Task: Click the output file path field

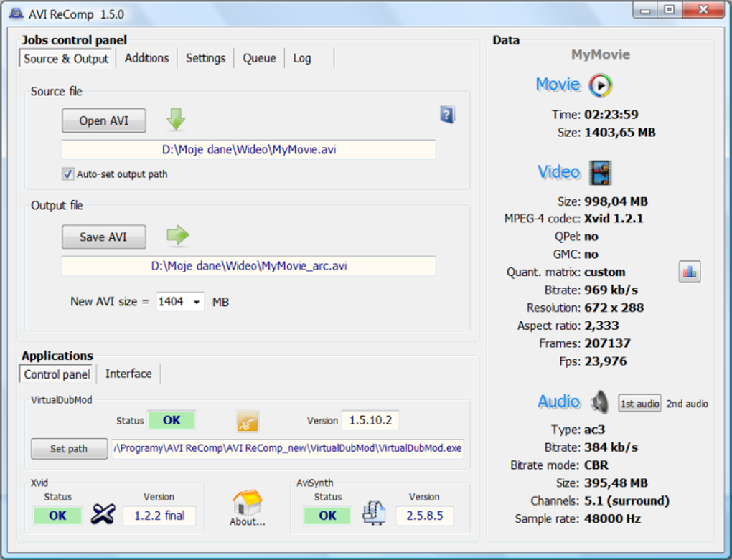Action: point(249,266)
